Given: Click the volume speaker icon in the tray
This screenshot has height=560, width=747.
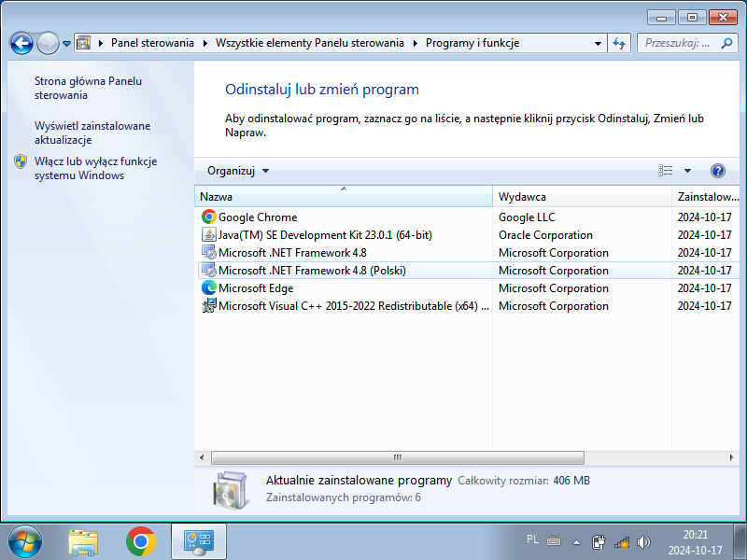Looking at the screenshot, I should point(644,539).
